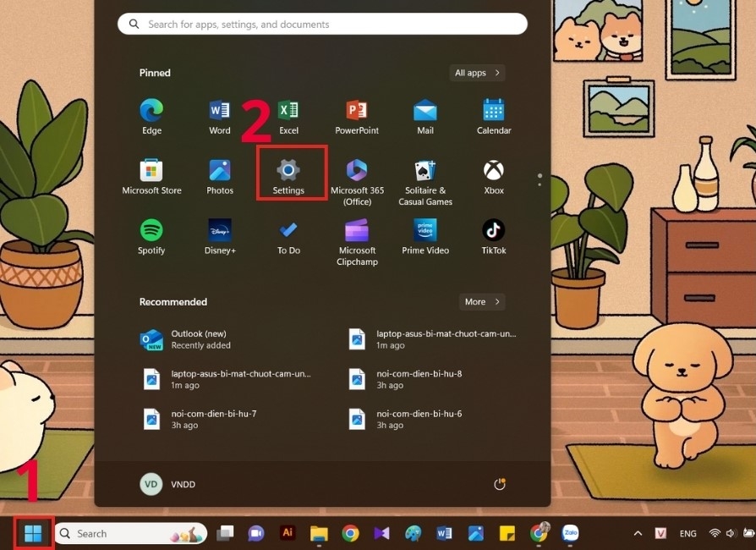Click the Windows Start button on taskbar
756x550 pixels.
[33, 533]
